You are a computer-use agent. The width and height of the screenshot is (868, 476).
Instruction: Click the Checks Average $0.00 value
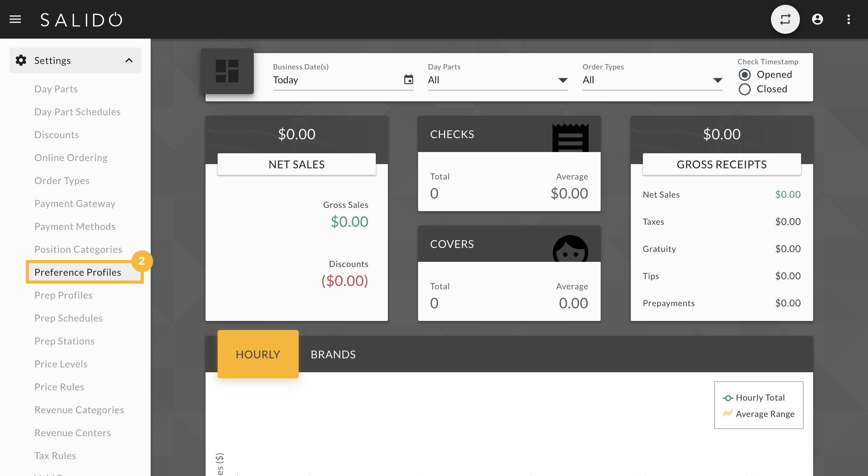click(x=569, y=193)
